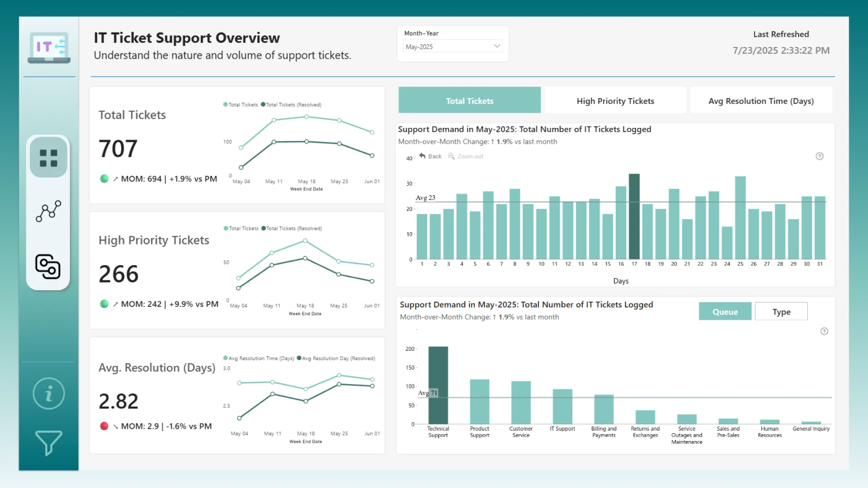Image resolution: width=868 pixels, height=488 pixels.
Task: Click the 'Avg 23' reference line label
Action: tap(425, 197)
